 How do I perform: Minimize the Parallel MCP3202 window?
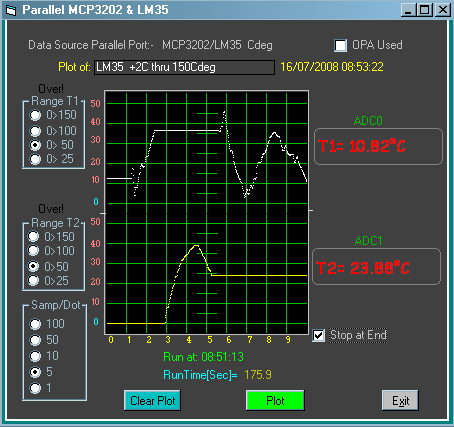click(x=408, y=10)
